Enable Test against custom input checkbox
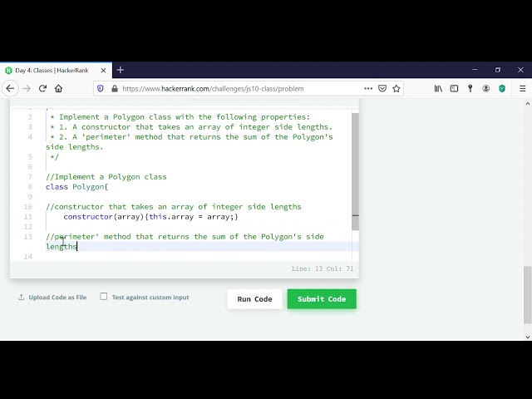Viewport: 532px width, 399px height. pos(103,297)
